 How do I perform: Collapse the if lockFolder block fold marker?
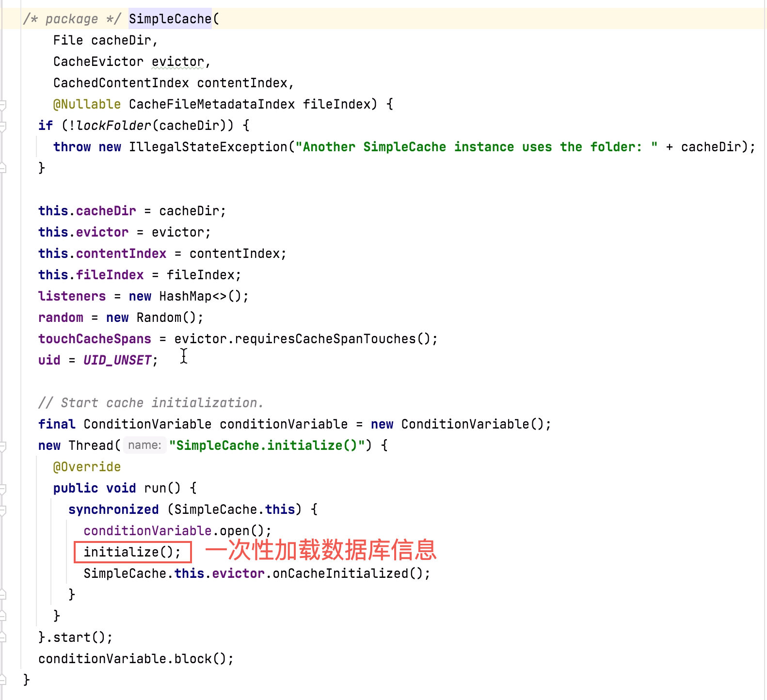click(3, 126)
